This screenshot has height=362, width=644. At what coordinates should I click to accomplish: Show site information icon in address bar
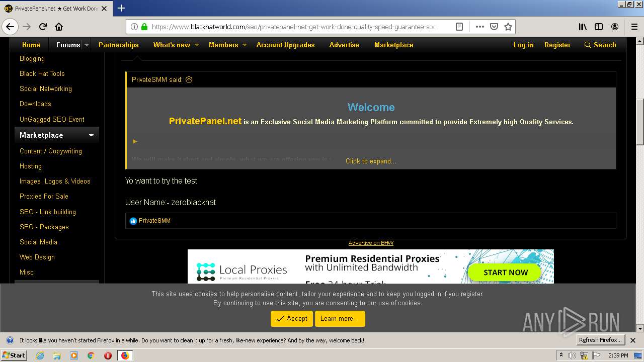point(134,27)
